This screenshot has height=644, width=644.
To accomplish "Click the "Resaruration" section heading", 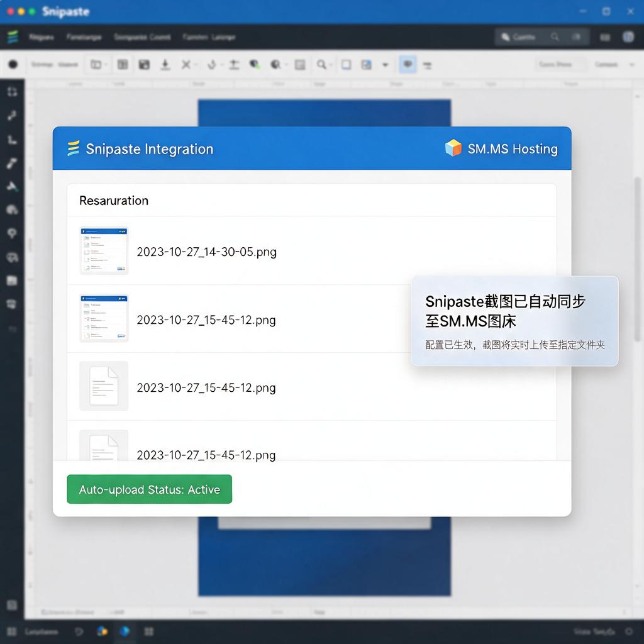I will 114,201.
